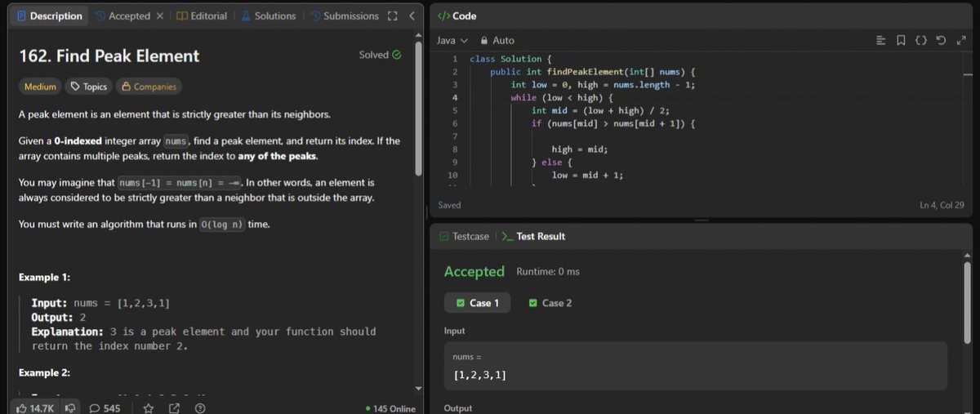Click the format code icon in editor toolbar
980x414 pixels.
[880, 40]
